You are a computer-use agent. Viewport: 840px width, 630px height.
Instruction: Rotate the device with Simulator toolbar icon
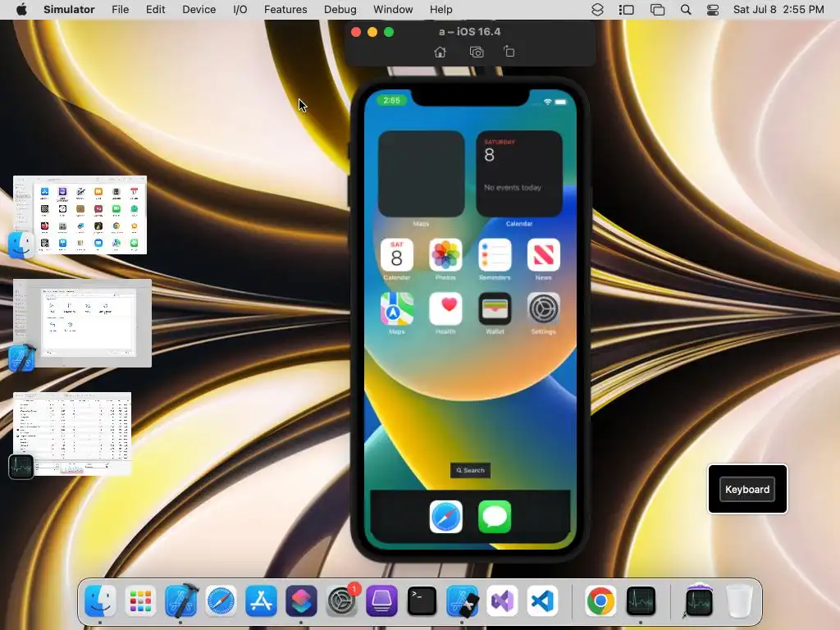509,52
